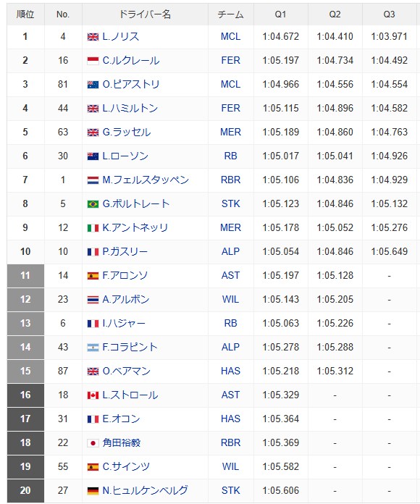Open driver link F.アロンソ
The height and width of the screenshot is (504, 420).
[x=125, y=275]
